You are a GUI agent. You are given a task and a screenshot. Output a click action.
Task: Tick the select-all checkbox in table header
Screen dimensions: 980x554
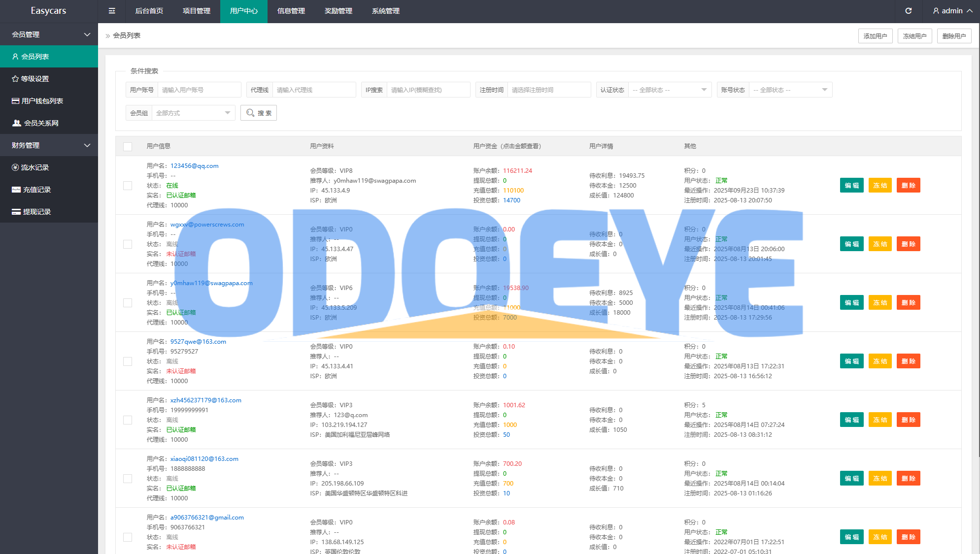(128, 146)
